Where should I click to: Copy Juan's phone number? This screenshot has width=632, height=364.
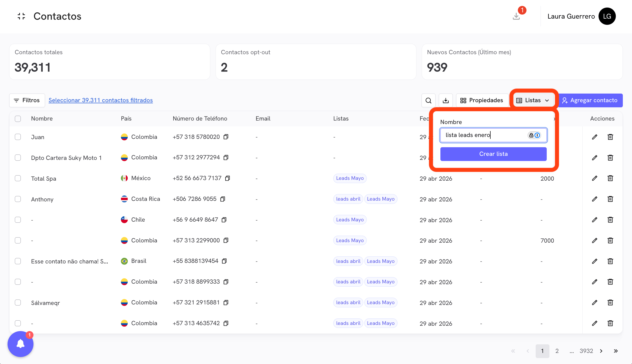point(226,137)
